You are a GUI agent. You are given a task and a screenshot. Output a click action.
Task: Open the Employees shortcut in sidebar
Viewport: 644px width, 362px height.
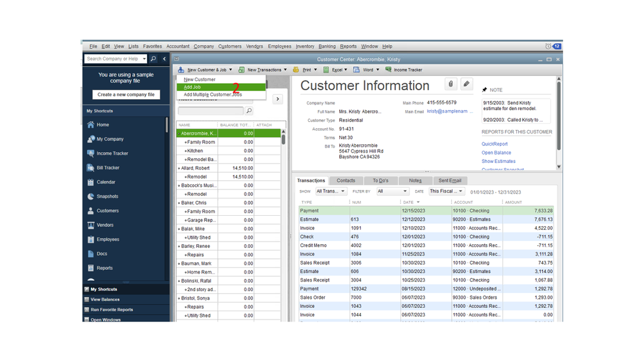click(x=108, y=240)
